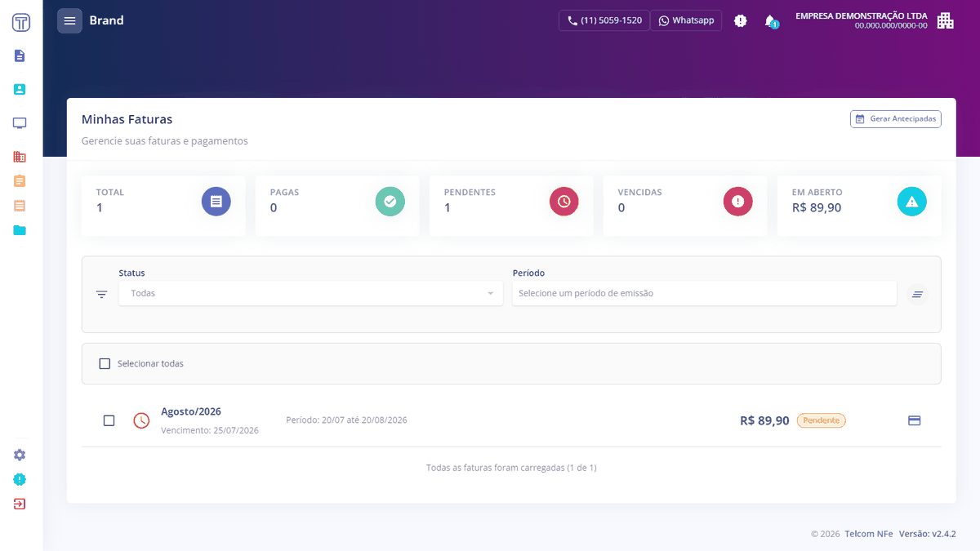
Task: Click the notification bell icon
Action: pyautogui.click(x=770, y=20)
